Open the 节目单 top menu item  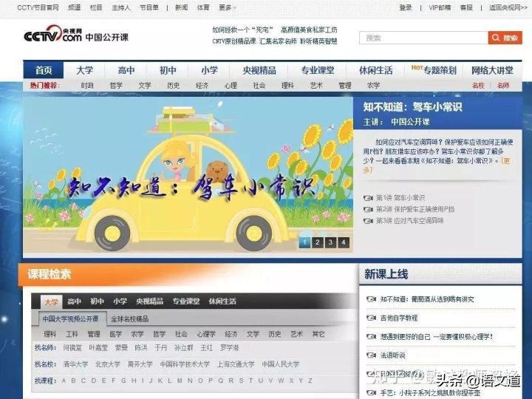[149, 7]
